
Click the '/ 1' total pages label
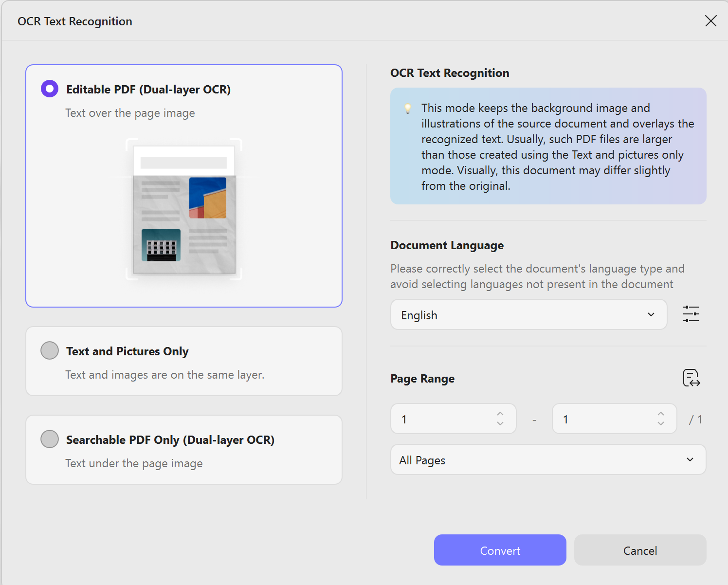click(x=695, y=420)
